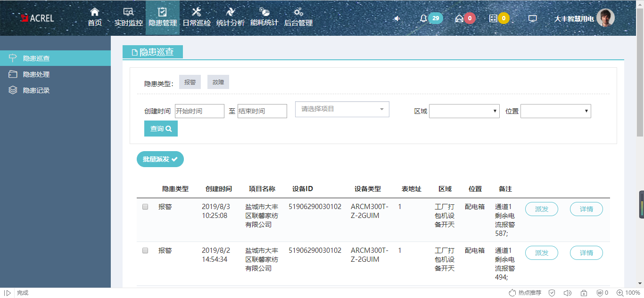Click the 创建时间 column header
Image resolution: width=644 pixels, height=298 pixels.
click(219, 189)
